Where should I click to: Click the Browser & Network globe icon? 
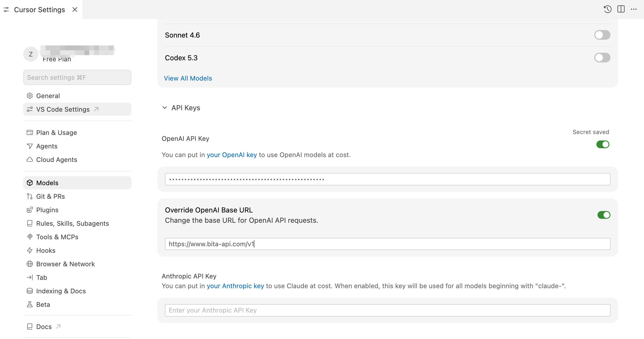click(x=30, y=264)
